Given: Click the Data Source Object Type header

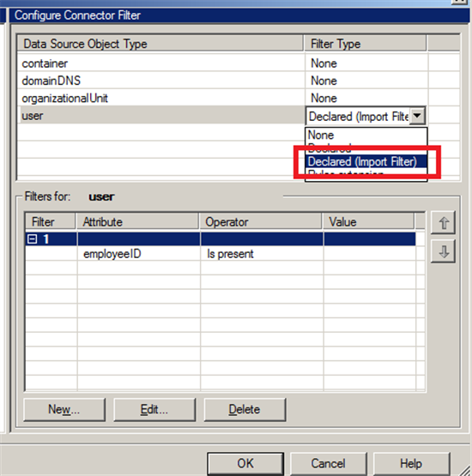Looking at the screenshot, I should click(160, 44).
